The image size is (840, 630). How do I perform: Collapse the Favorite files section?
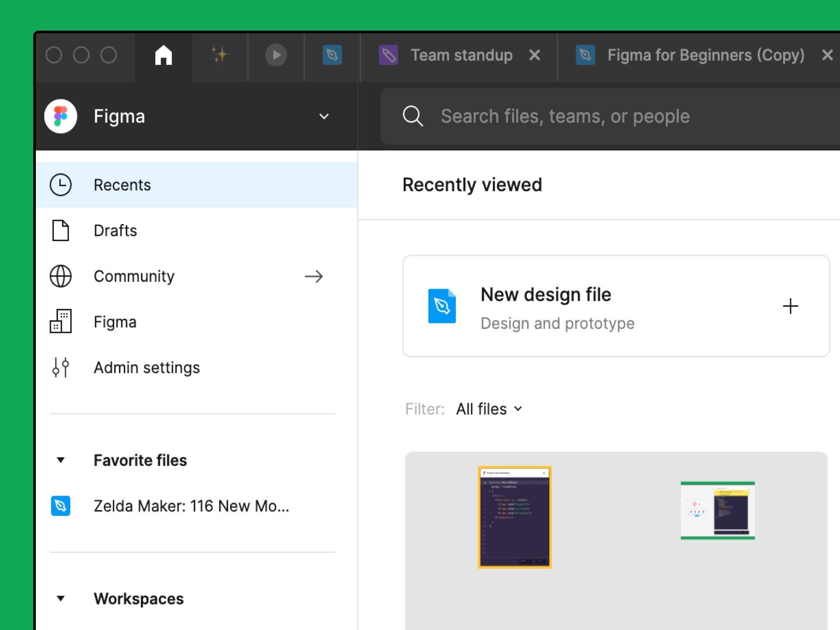(x=61, y=460)
